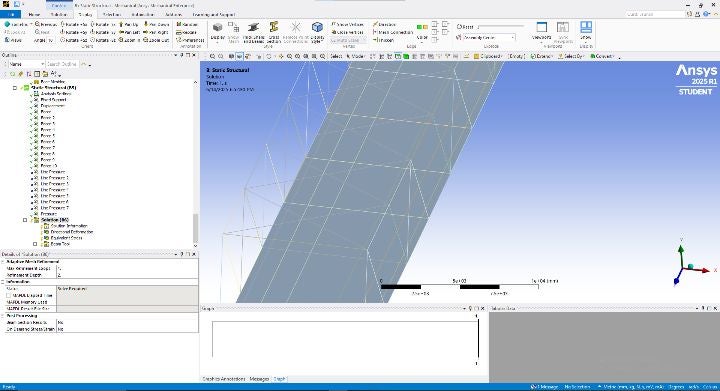The width and height of the screenshot is (720, 391).
Task: Open the Display Style cube icon
Action: click(x=317, y=32)
